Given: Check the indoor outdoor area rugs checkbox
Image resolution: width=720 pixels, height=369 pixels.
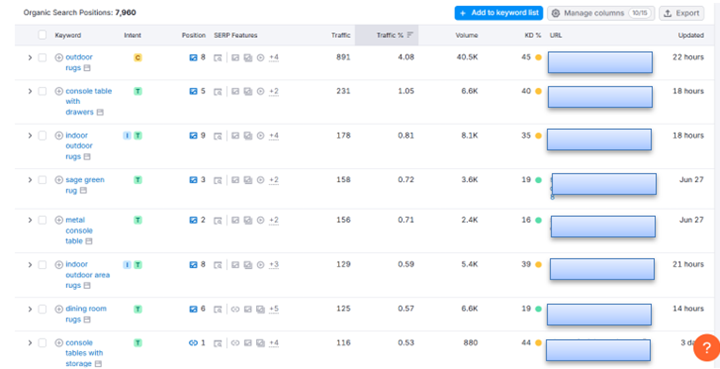Looking at the screenshot, I should 42,264.
